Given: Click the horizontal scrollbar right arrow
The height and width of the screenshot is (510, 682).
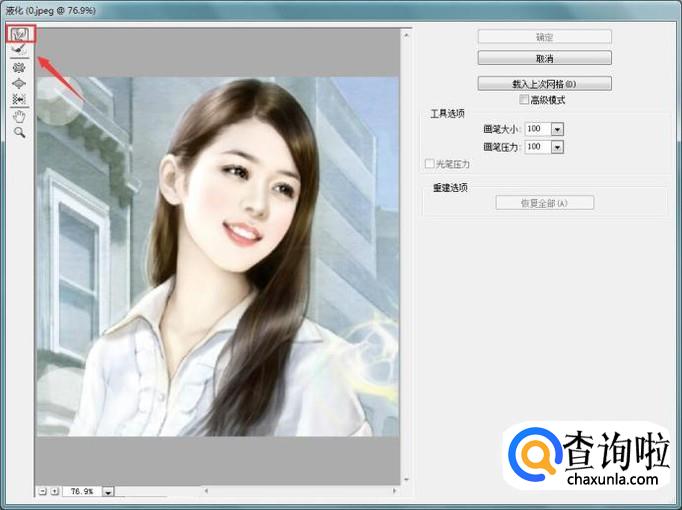Looking at the screenshot, I should pyautogui.click(x=394, y=491).
